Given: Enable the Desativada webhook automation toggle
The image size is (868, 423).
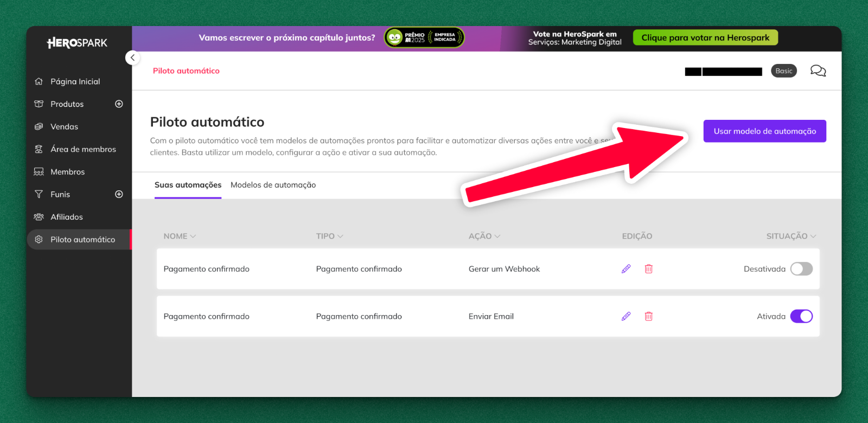Looking at the screenshot, I should tap(801, 269).
